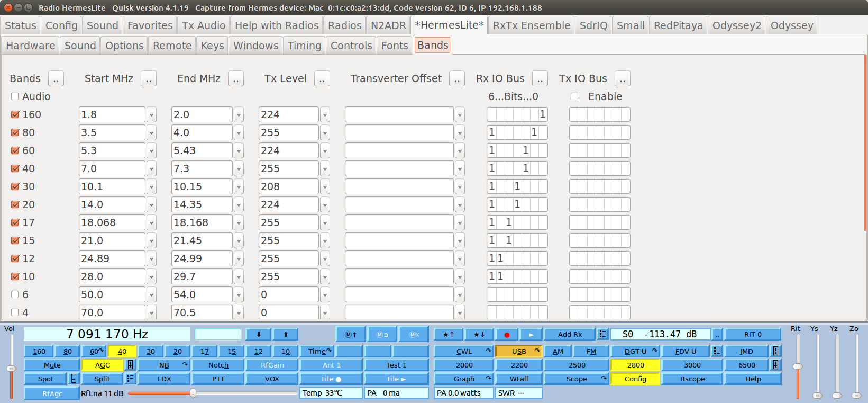868x403 pixels.
Task: Open Tx Level dropdown for 6 band
Action: (325, 294)
